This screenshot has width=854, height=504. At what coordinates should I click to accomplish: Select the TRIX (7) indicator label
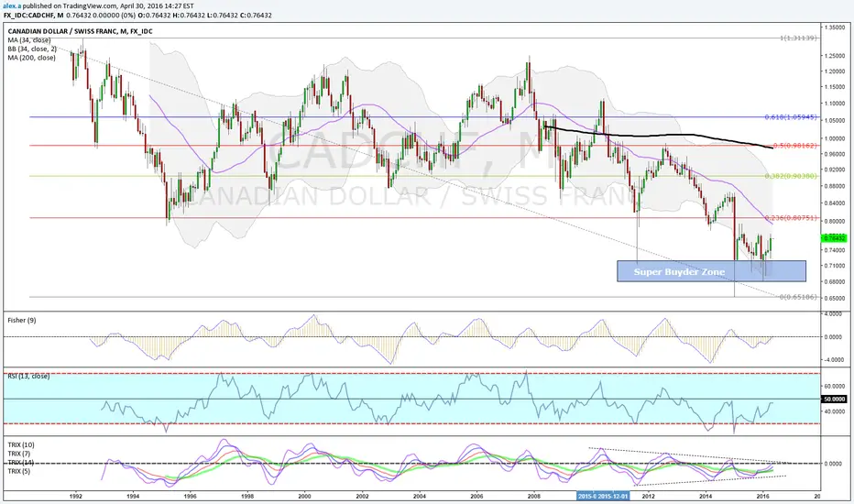[x=19, y=454]
